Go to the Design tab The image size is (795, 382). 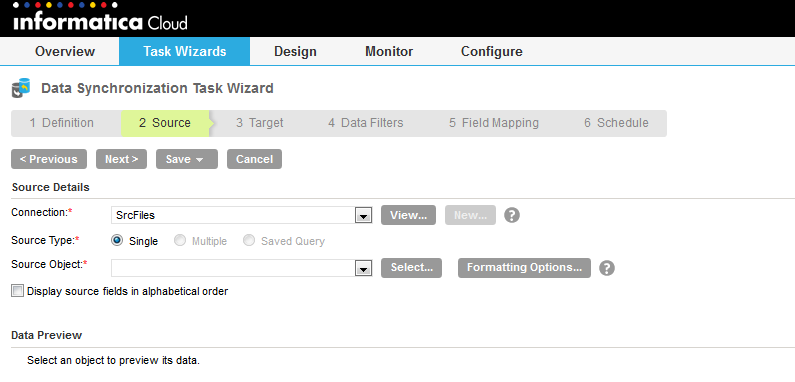pos(295,51)
